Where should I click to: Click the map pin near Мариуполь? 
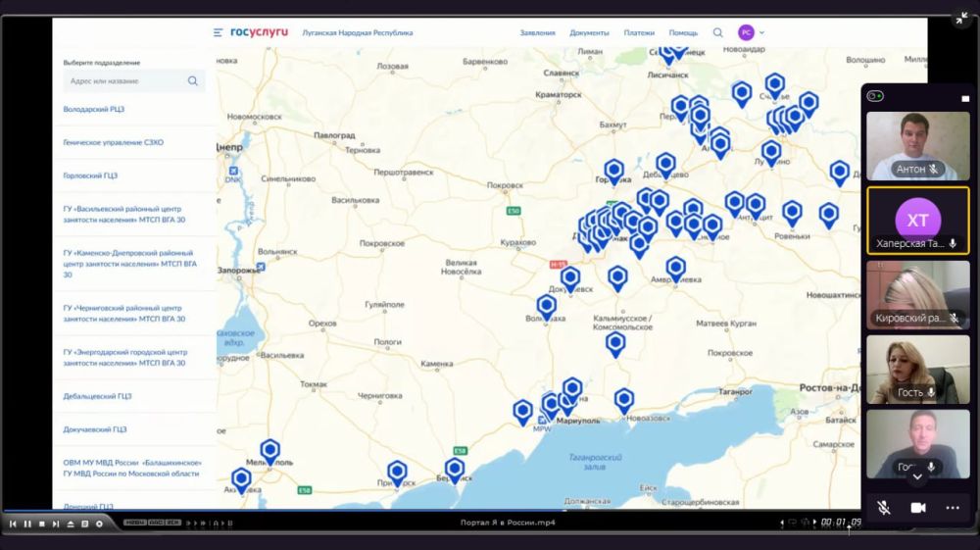click(571, 390)
